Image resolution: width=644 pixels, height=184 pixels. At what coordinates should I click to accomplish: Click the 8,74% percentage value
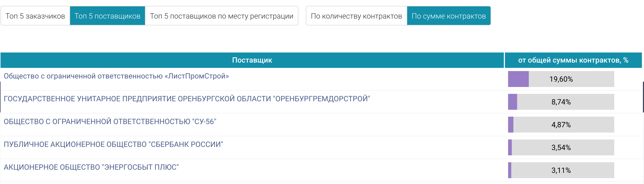[561, 102]
